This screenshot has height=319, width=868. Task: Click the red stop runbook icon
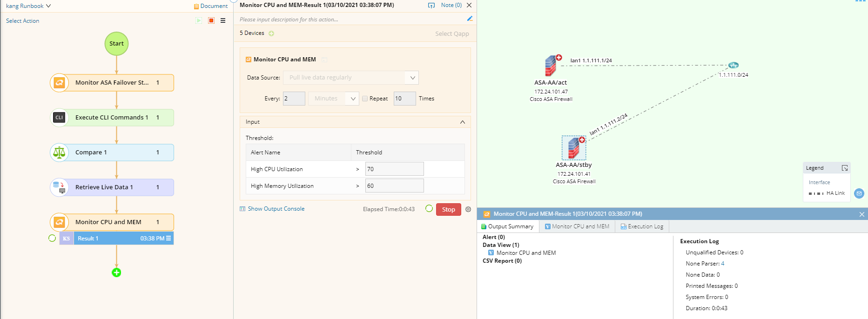211,20
